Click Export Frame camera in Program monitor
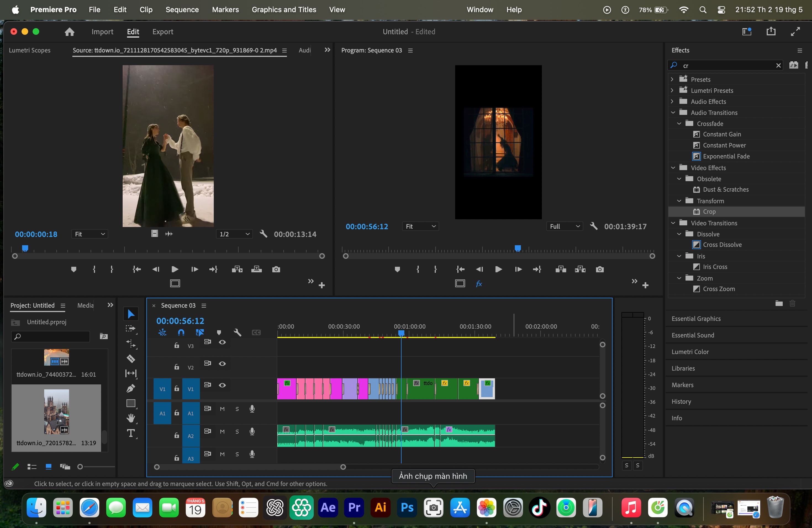The width and height of the screenshot is (812, 528). pyautogui.click(x=600, y=270)
